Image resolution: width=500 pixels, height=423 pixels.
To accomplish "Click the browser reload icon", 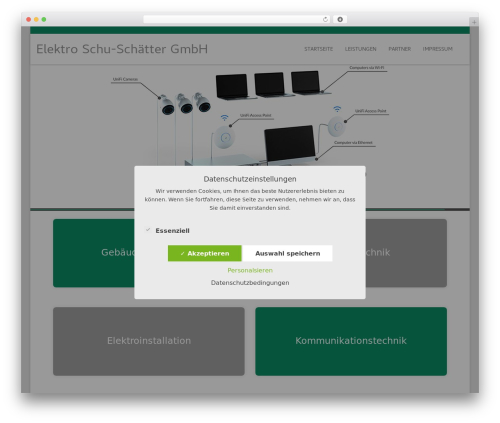I will pos(325,20).
